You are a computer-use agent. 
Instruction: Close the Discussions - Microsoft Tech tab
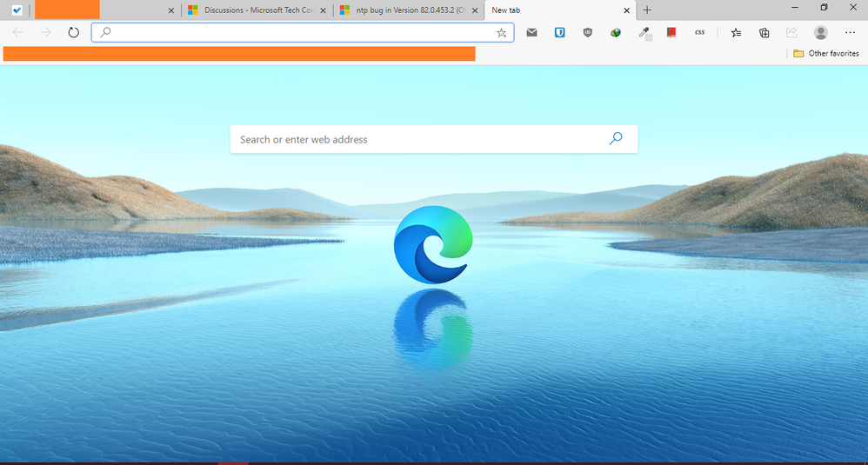[x=324, y=10]
